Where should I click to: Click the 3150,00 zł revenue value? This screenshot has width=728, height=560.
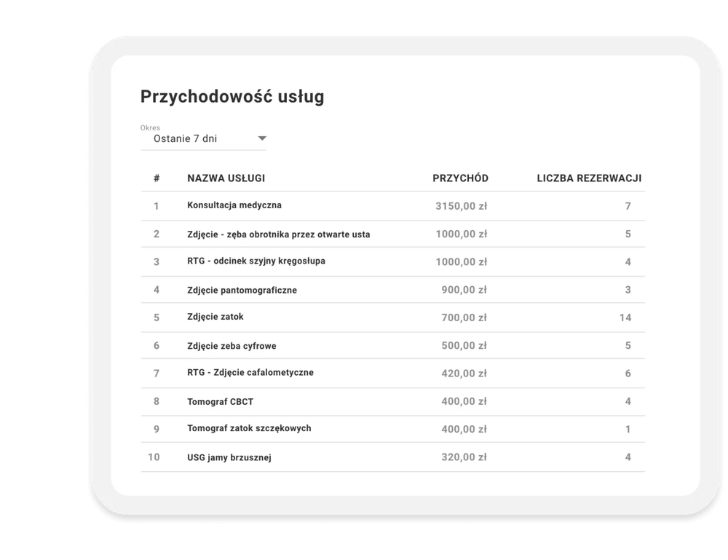461,206
